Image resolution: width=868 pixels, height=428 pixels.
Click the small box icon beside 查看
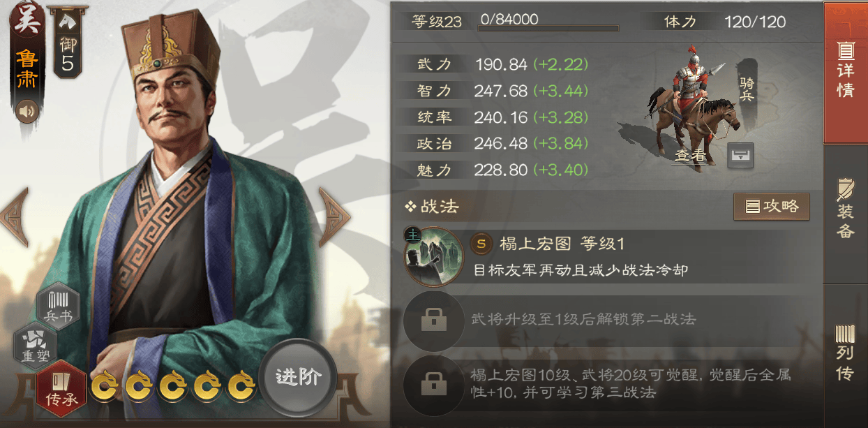[x=740, y=155]
